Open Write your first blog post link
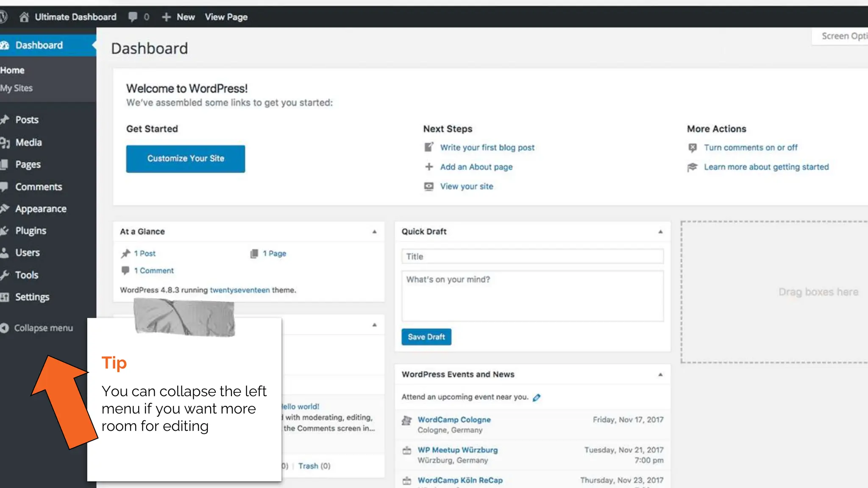 tap(487, 147)
